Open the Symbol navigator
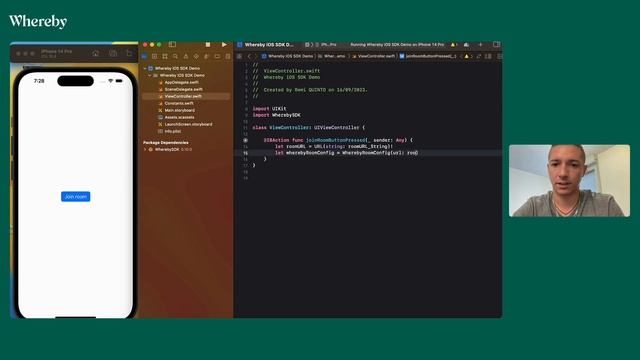 pyautogui.click(x=165, y=56)
